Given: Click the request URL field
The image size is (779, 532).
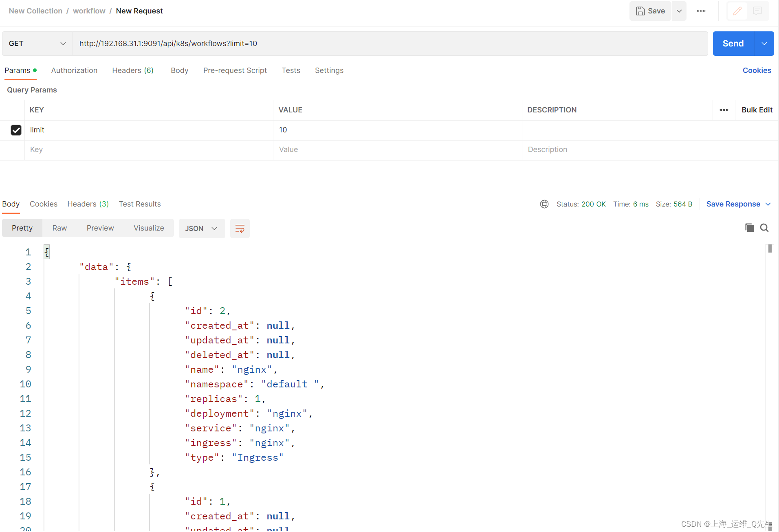Looking at the screenshot, I should point(390,44).
